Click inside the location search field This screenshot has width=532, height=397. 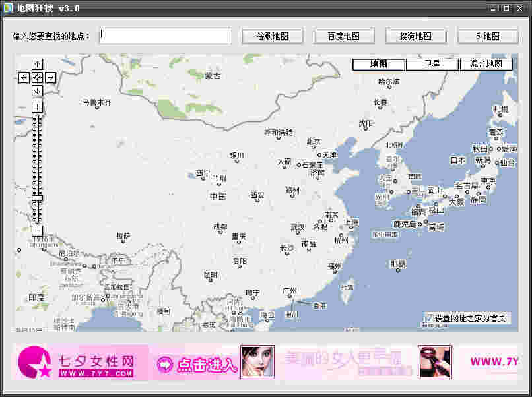pos(164,36)
